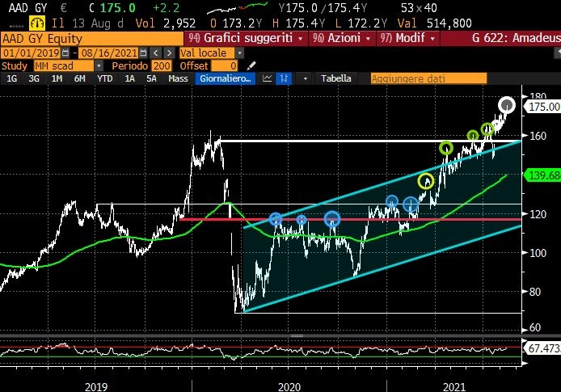
Task: Select the 5A time range
Action: pos(151,78)
